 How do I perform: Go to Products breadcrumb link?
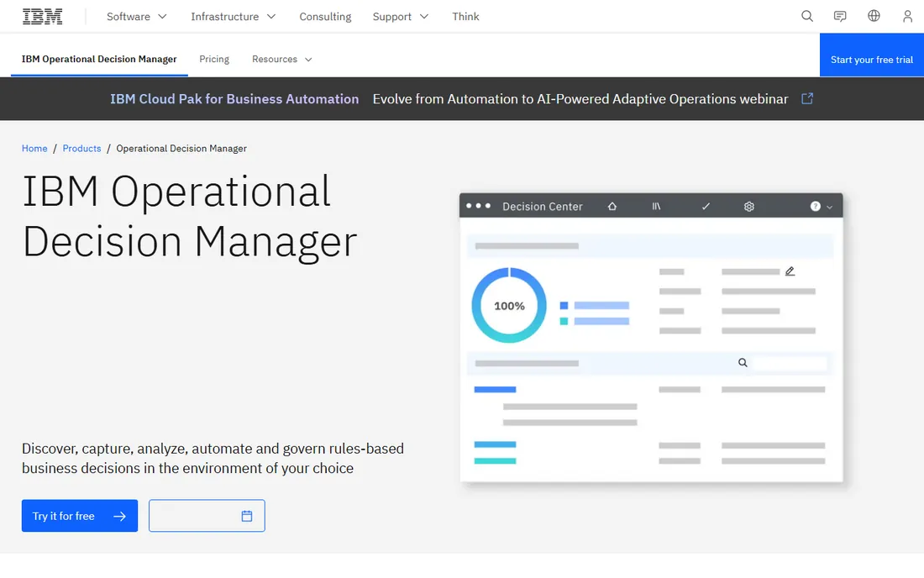pos(82,149)
